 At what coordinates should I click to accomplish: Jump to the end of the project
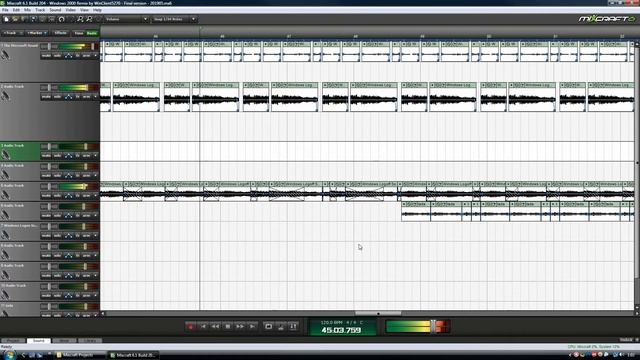pyautogui.click(x=252, y=327)
